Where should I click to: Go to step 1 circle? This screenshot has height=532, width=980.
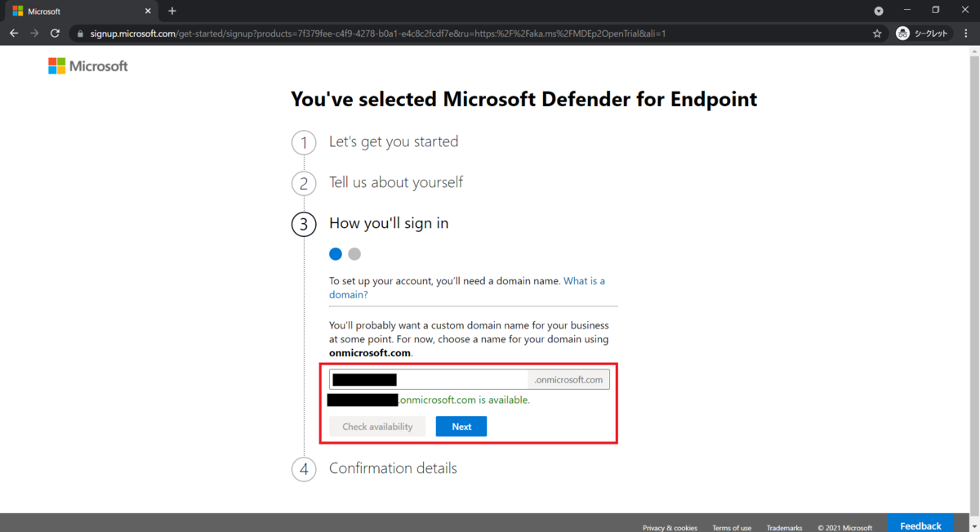[x=304, y=143]
